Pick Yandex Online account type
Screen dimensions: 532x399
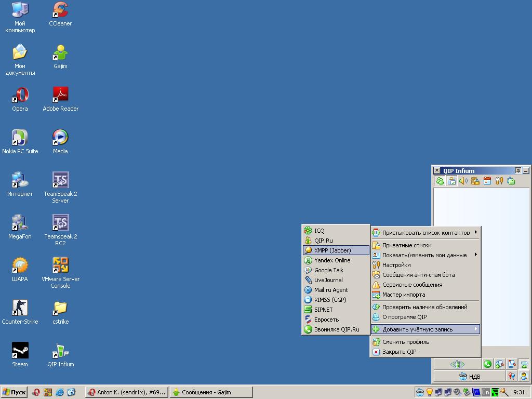tap(336, 260)
